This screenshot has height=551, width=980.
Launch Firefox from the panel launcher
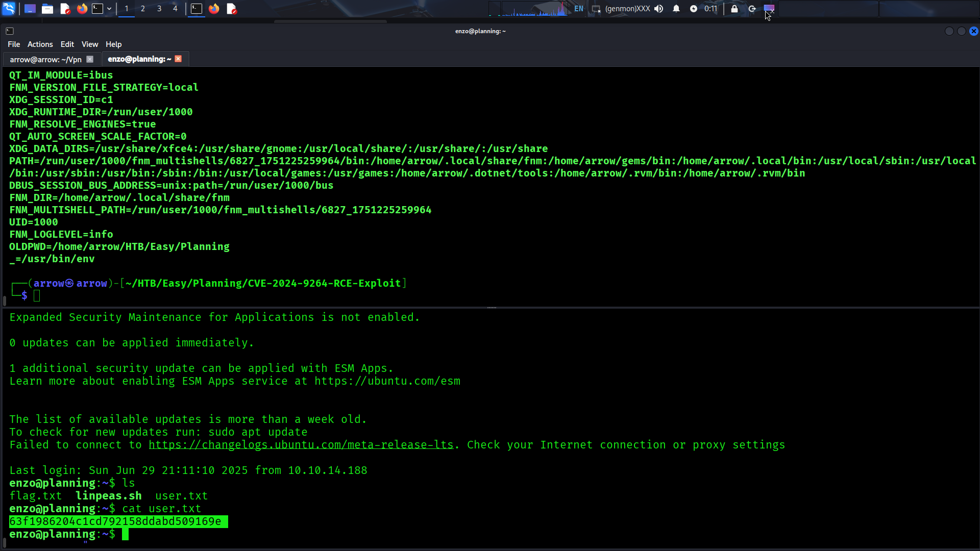[82, 9]
